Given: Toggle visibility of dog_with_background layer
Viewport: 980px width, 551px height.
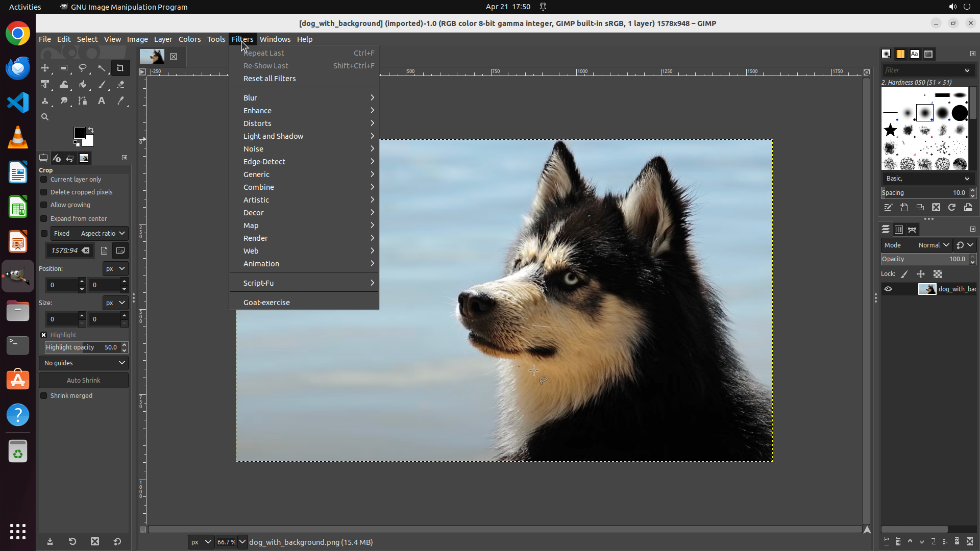Looking at the screenshot, I should click(888, 289).
